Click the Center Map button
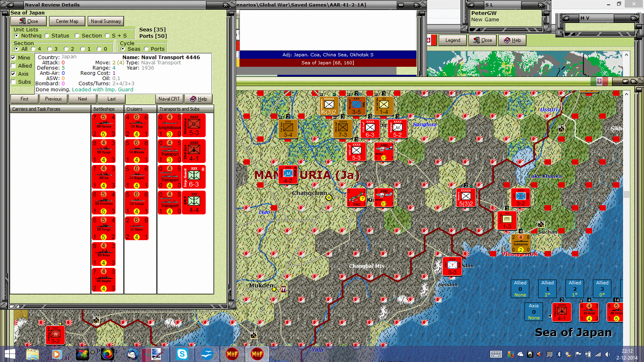This screenshot has height=362, width=644. tap(67, 21)
